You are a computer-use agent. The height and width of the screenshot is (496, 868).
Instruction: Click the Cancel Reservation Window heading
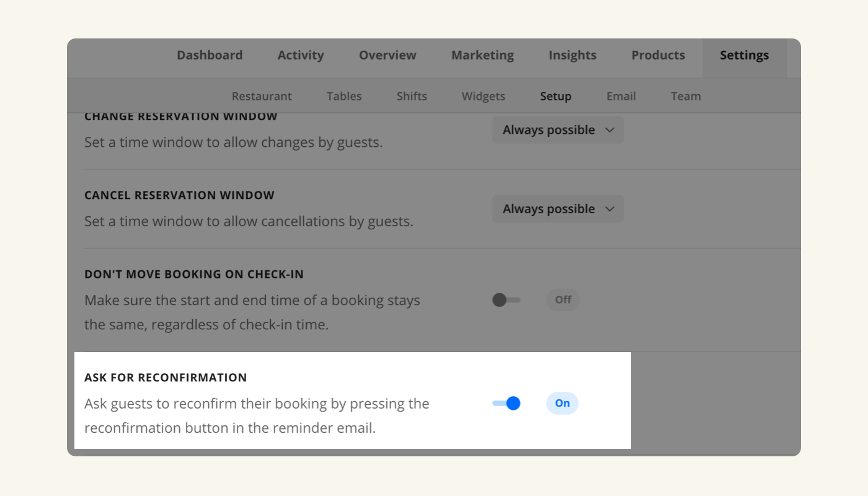point(179,195)
